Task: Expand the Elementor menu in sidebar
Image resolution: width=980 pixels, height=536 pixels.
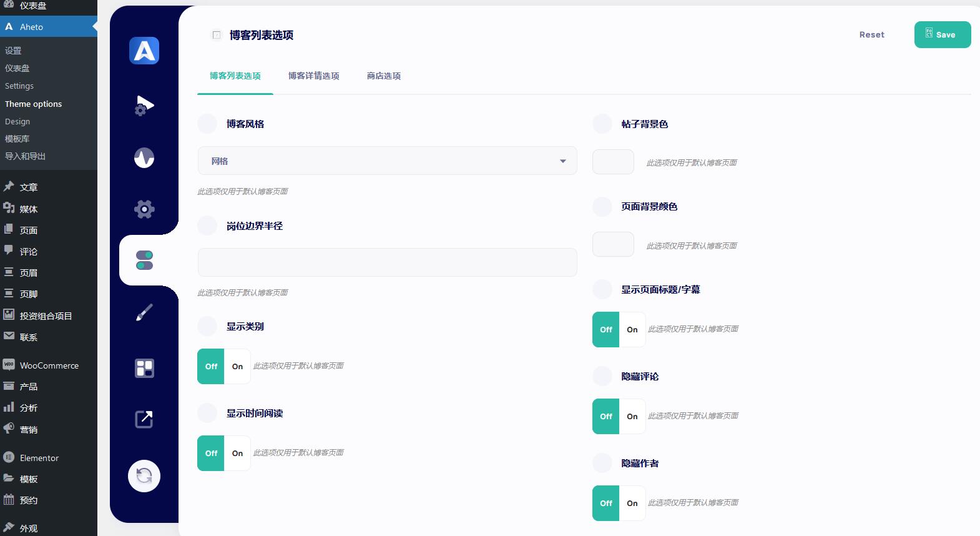Action: (39, 458)
